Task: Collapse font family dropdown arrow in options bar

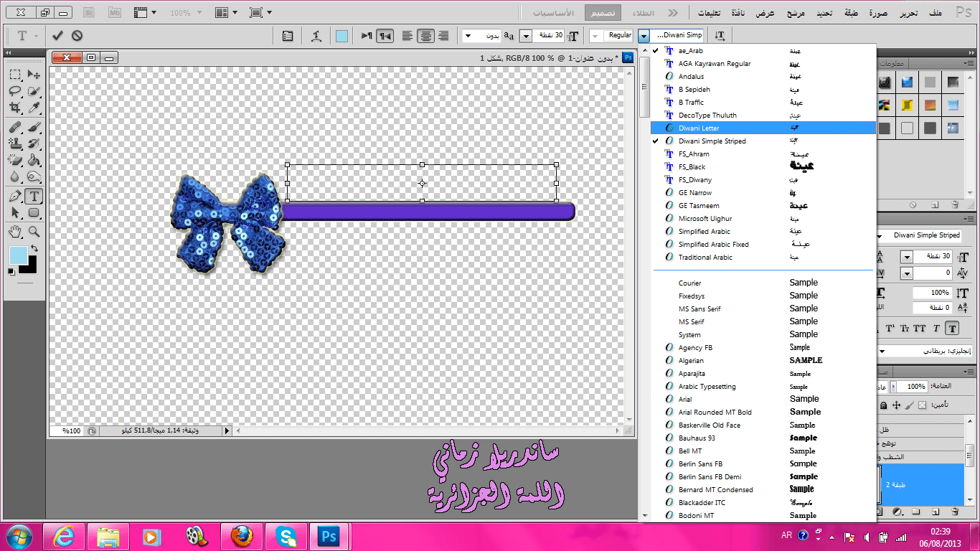Action: coord(644,36)
